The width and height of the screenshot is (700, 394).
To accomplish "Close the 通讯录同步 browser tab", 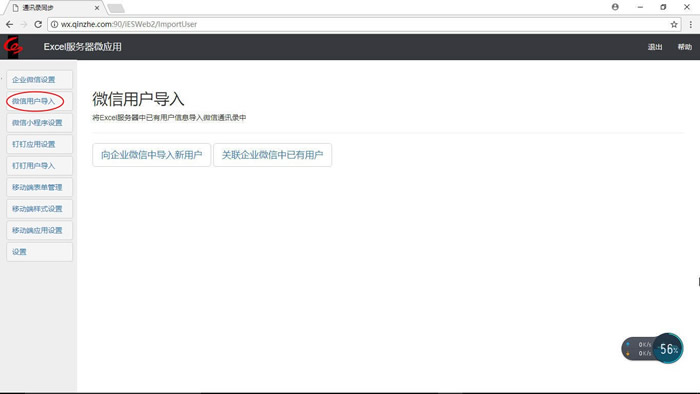I will tap(96, 8).
